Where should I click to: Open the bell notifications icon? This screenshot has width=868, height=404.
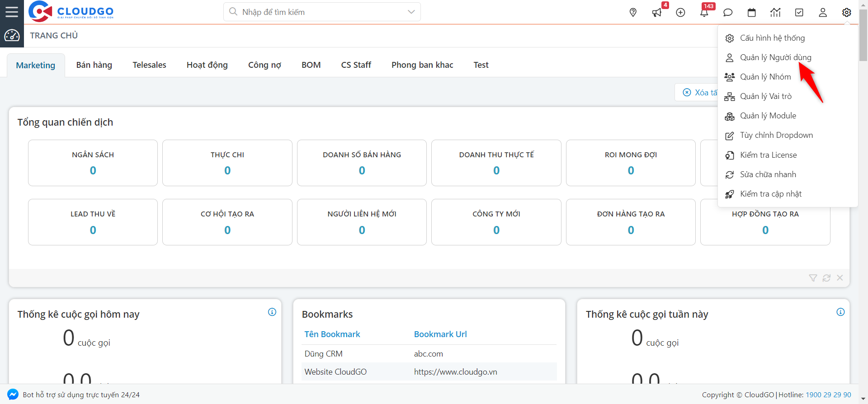pos(704,13)
